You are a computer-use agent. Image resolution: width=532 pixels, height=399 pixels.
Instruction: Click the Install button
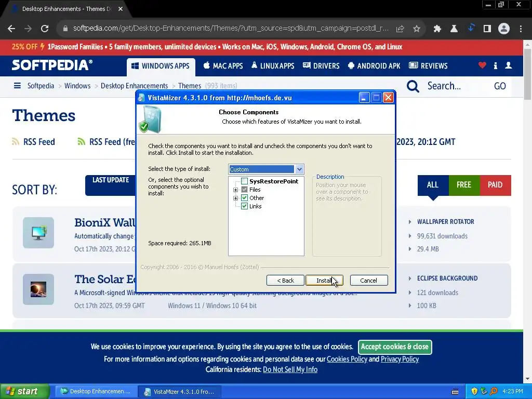pos(324,281)
